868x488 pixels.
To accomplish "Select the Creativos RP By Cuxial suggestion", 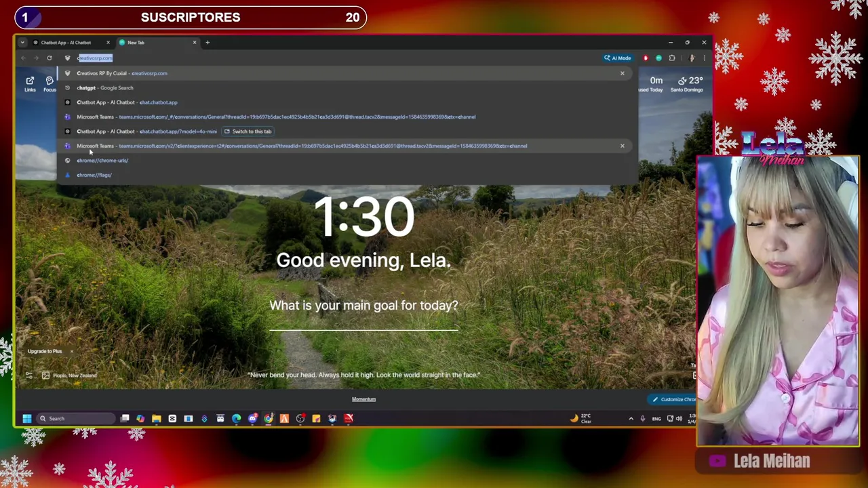I will pyautogui.click(x=346, y=73).
